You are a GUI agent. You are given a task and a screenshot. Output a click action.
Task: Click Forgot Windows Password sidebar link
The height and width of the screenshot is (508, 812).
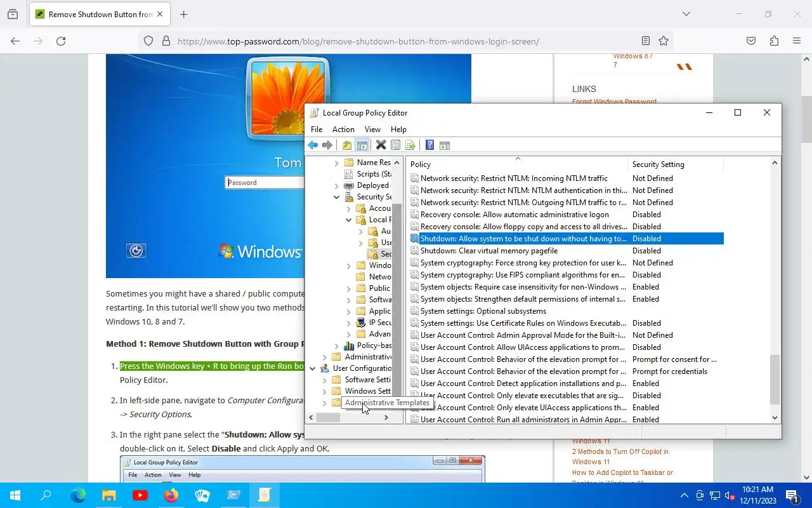point(614,101)
